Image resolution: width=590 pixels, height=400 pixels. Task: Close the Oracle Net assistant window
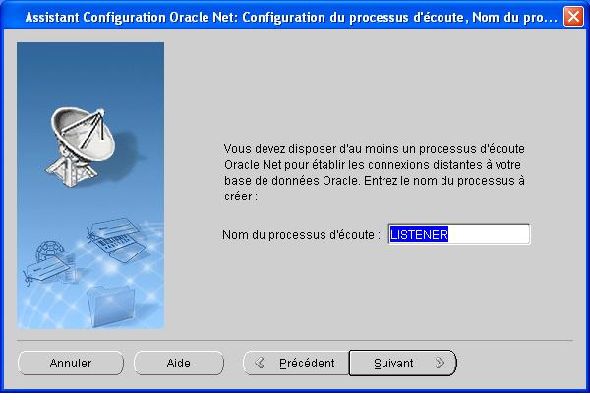(573, 17)
